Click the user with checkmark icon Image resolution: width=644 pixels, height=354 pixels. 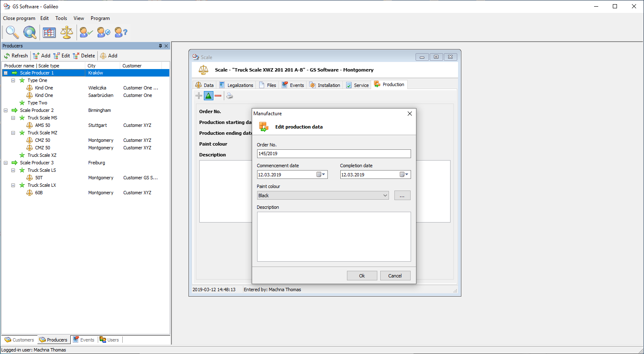tap(86, 32)
